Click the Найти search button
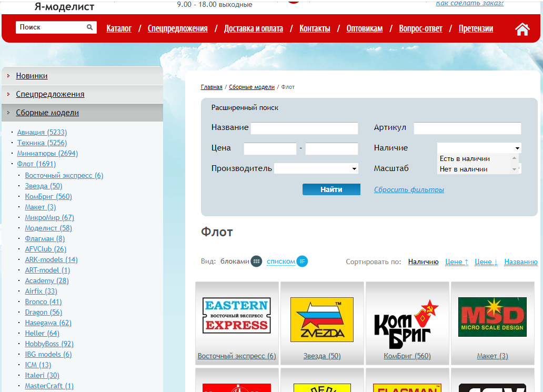543x392 pixels. (331, 189)
